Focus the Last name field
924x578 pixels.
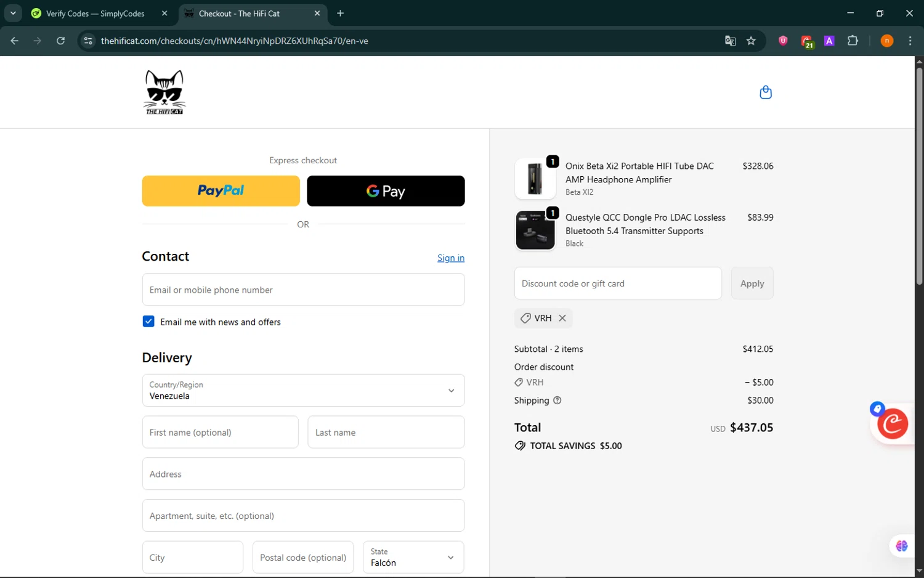coord(386,432)
